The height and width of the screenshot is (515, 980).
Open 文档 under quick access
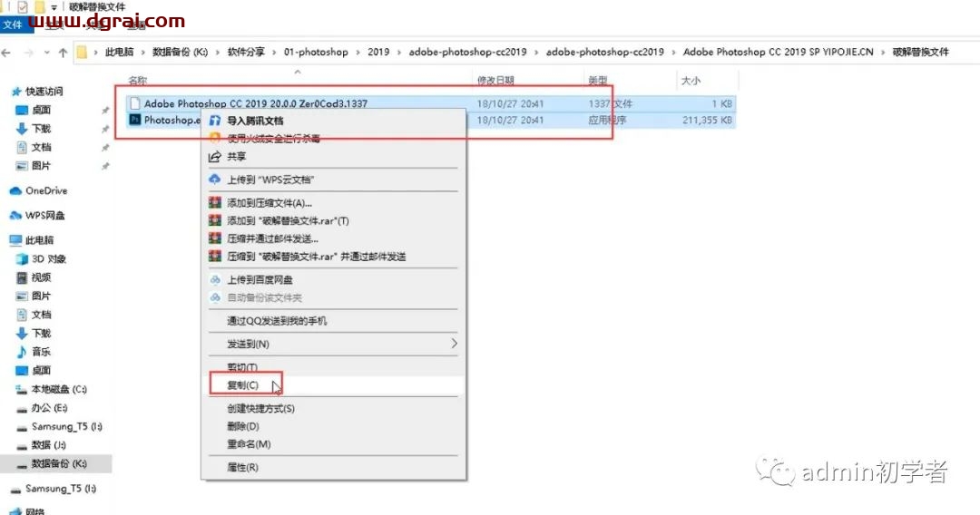pos(41,147)
